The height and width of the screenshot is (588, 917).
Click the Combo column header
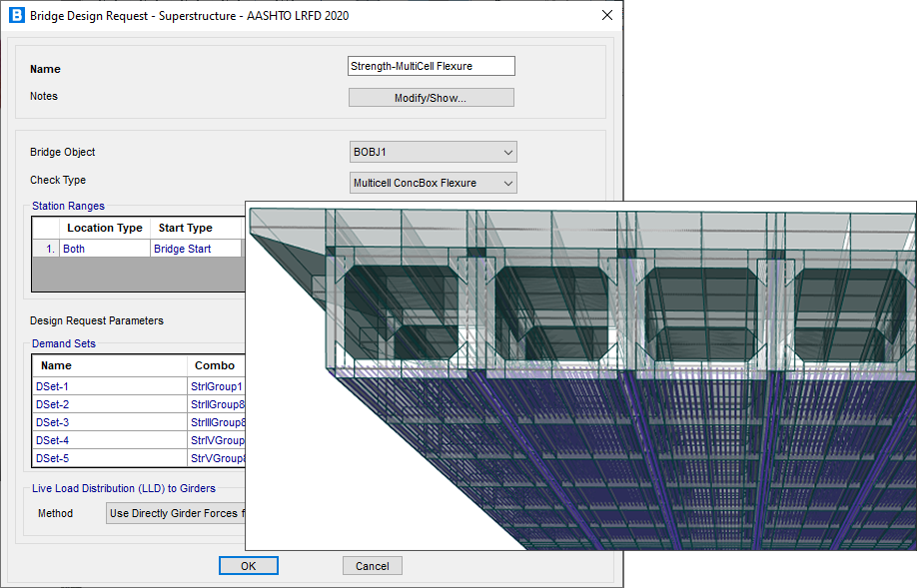click(215, 366)
